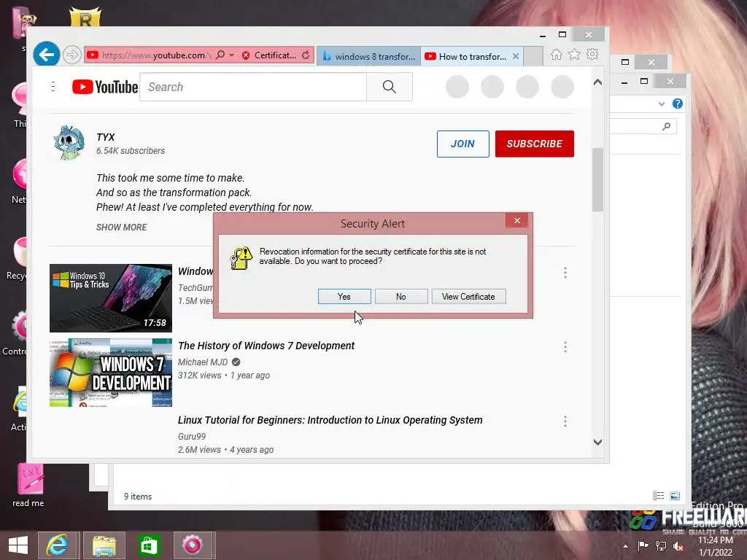Open Windows 10 Tips & Tricks thumbnail
Viewport: 747px width, 560px height.
[111, 298]
